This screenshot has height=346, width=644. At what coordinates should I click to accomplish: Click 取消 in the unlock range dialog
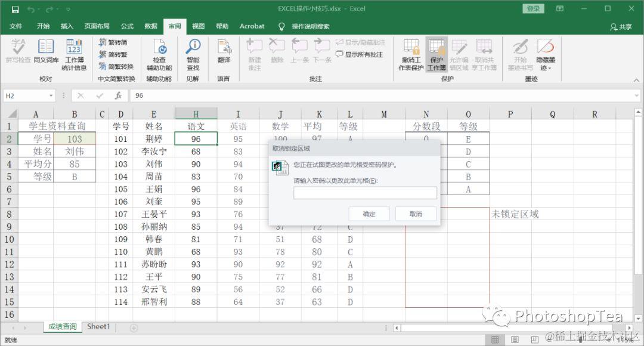416,214
